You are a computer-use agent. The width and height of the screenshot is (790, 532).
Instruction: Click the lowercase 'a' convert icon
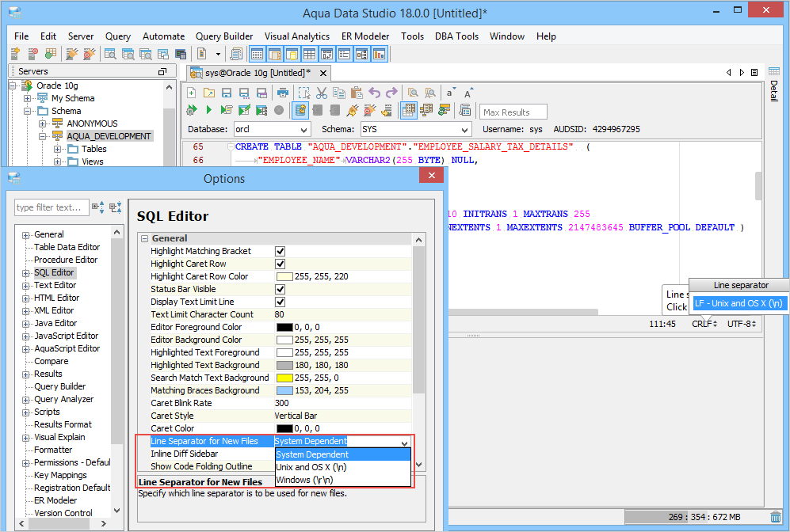(450, 93)
